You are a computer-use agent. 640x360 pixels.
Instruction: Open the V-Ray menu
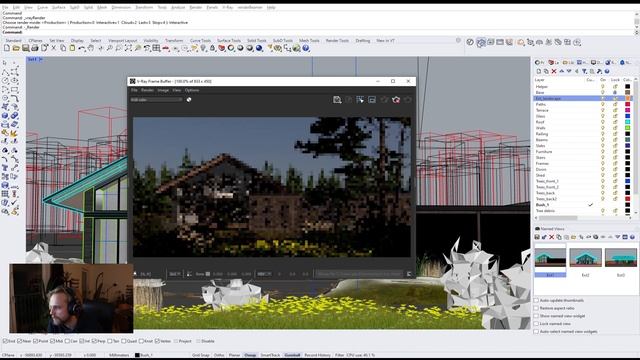[228, 7]
